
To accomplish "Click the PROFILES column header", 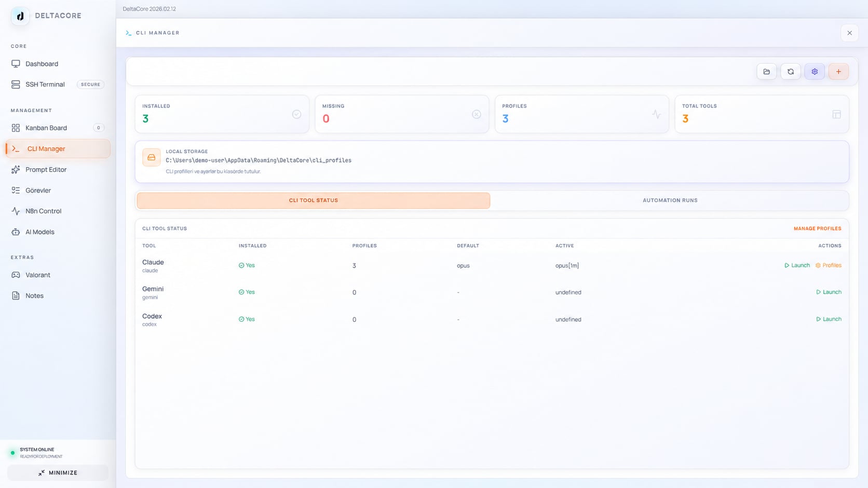I will 364,246.
